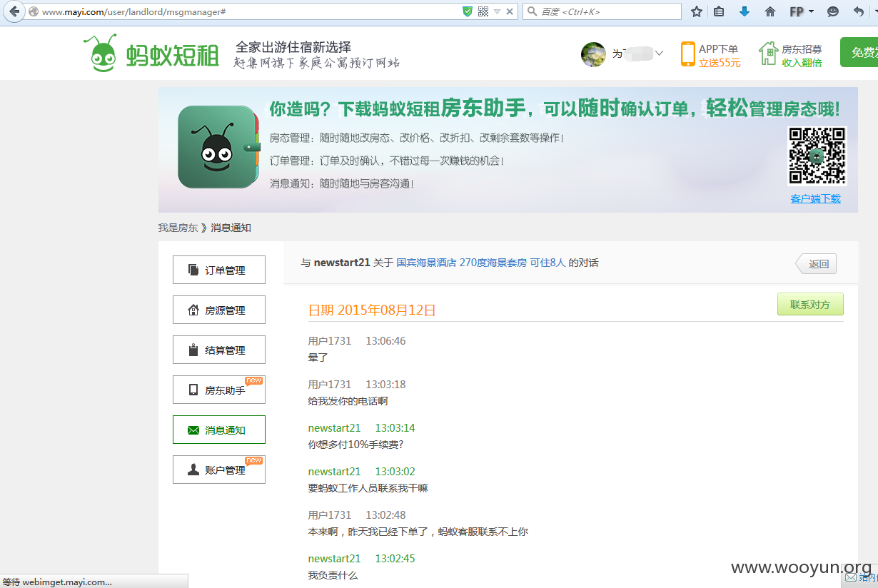Click the curved undo arrow toolbar icon
Viewport: 878px width, 588px height.
[858, 11]
